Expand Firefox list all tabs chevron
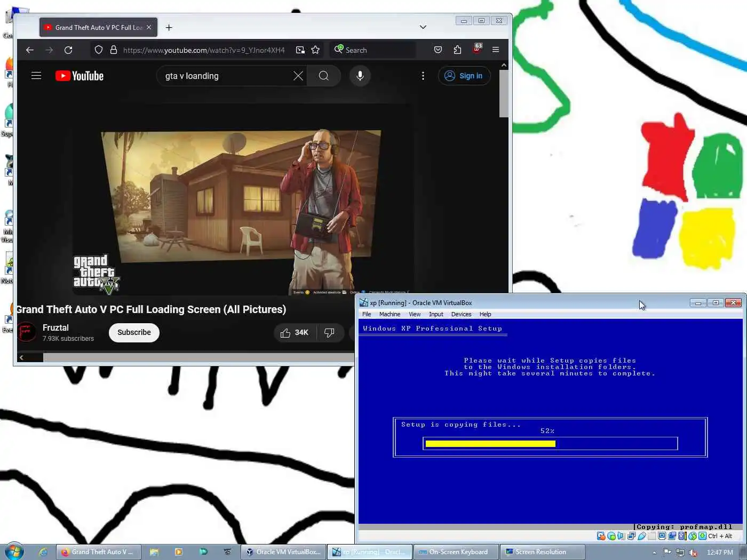Image resolution: width=747 pixels, height=560 pixels. pyautogui.click(x=423, y=27)
